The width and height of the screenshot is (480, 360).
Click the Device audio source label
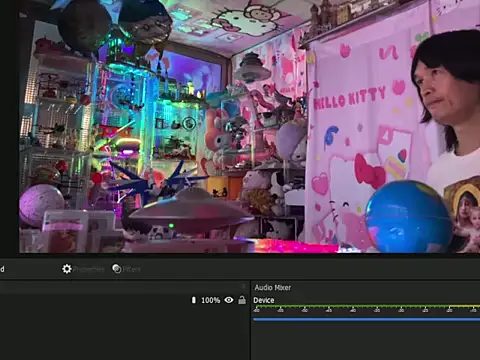coord(264,300)
